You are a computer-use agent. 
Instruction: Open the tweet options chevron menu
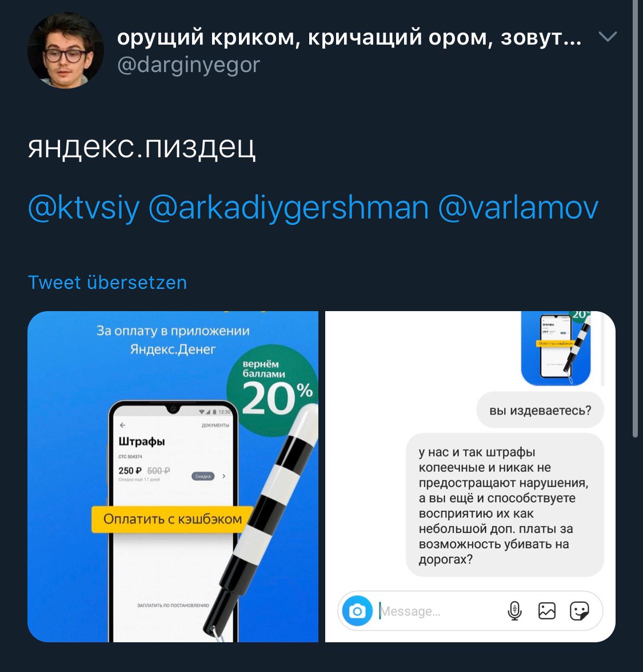click(x=608, y=37)
